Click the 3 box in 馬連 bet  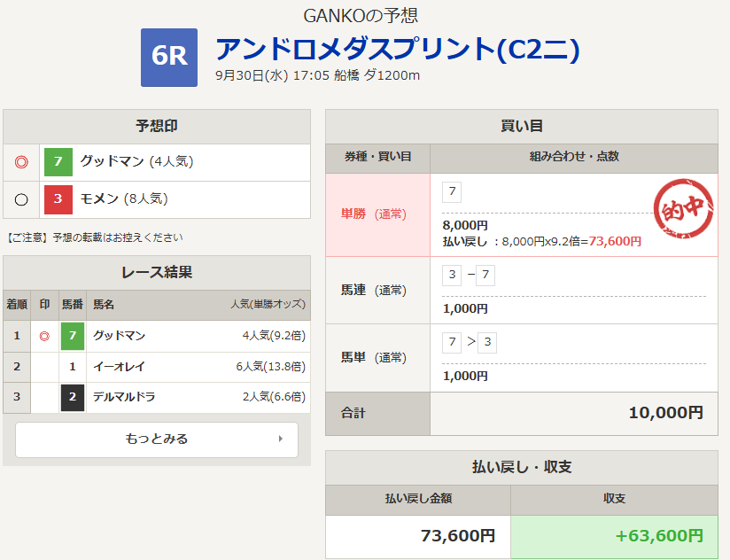pos(452,275)
